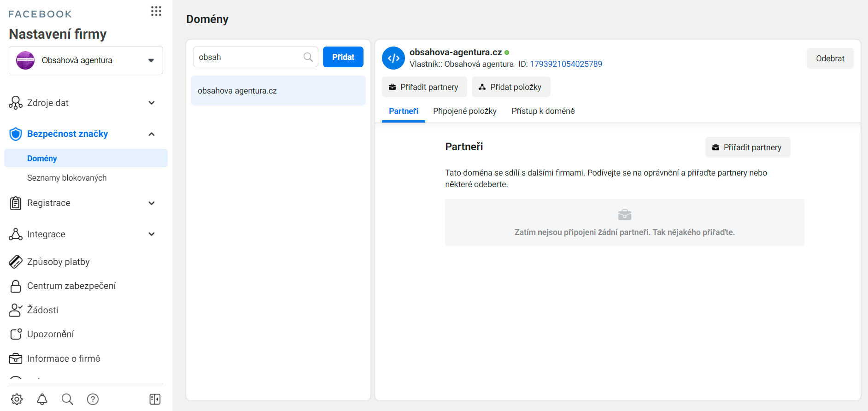The height and width of the screenshot is (411, 868).
Task: Click the Registrace clipboard icon
Action: pos(16,203)
